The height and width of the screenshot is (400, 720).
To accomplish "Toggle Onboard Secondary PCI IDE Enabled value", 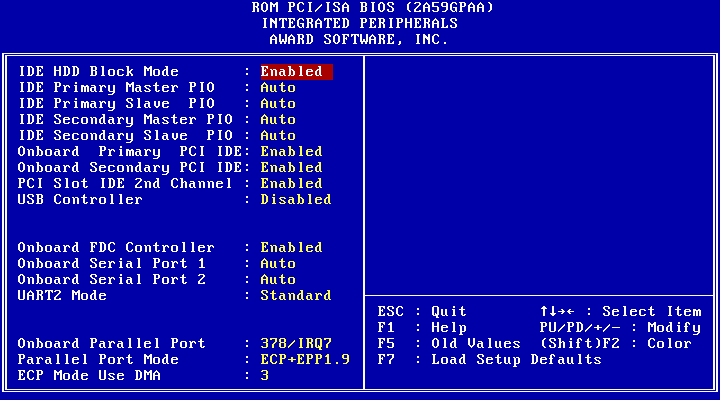I will (x=292, y=168).
